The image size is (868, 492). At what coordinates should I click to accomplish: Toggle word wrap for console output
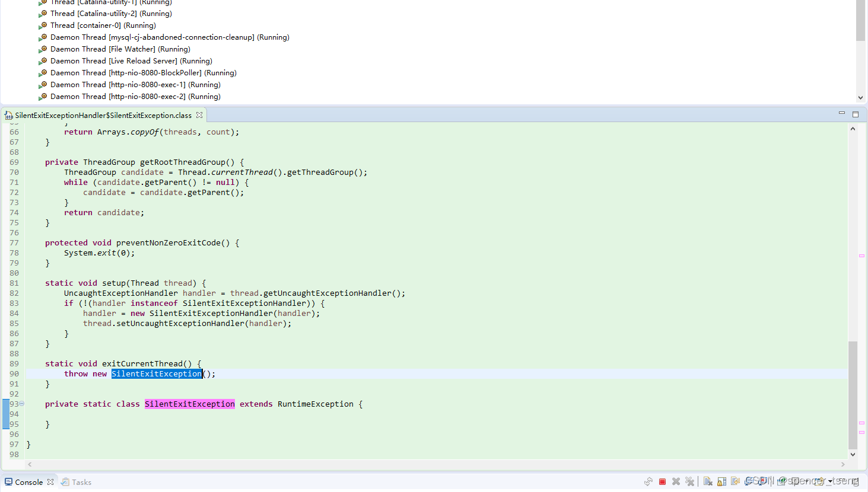(x=735, y=481)
